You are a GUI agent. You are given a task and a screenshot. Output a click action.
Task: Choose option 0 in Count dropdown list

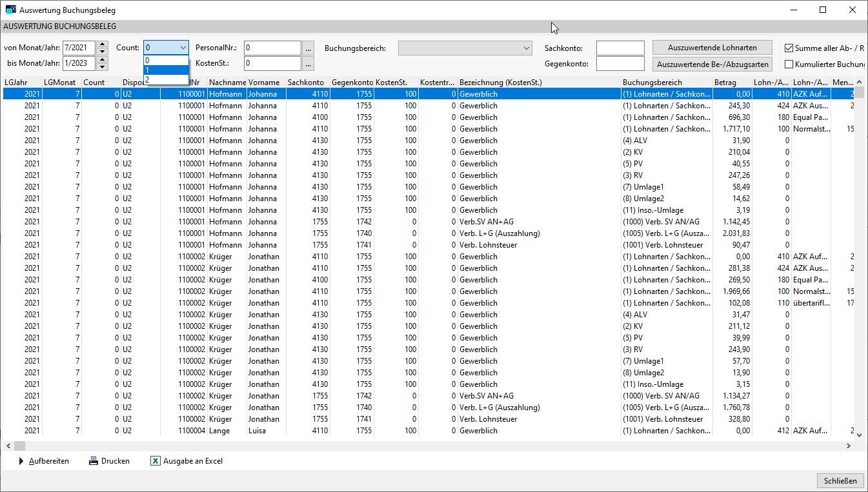167,60
